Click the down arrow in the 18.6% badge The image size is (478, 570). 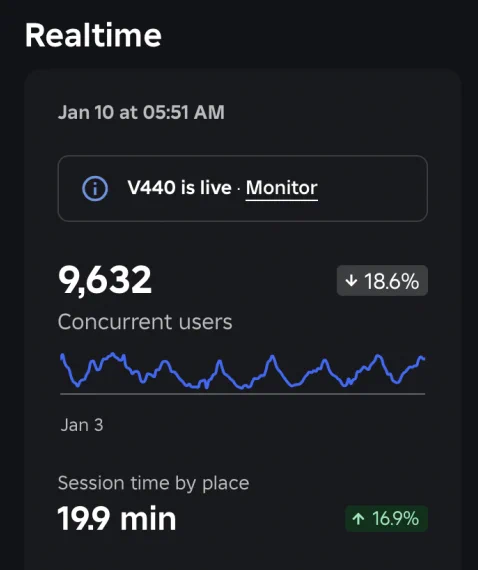tap(351, 281)
